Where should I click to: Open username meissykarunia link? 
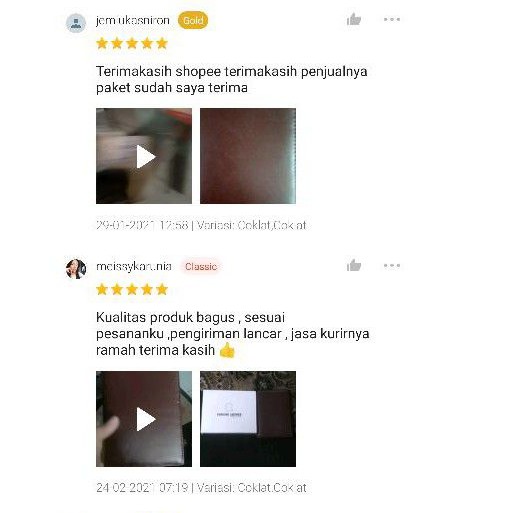134,266
